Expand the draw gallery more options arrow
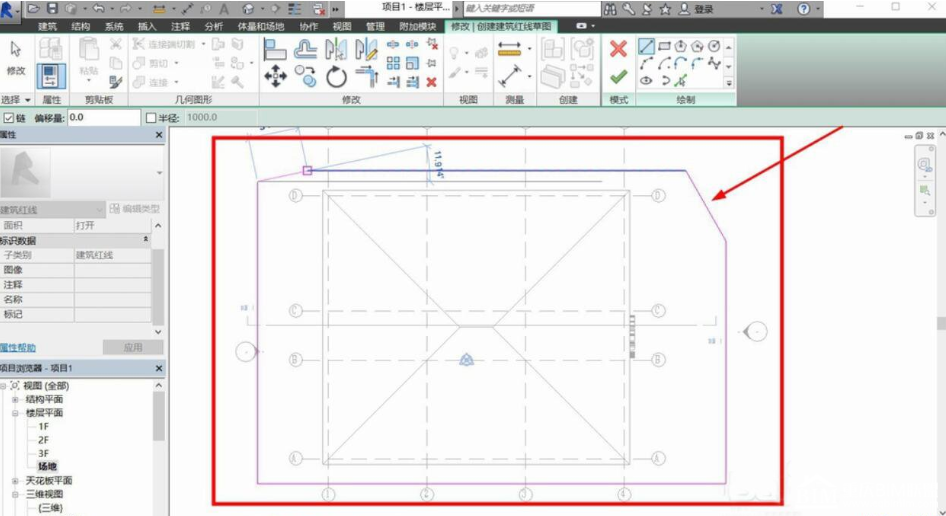Image resolution: width=946 pixels, height=516 pixels. pyautogui.click(x=729, y=83)
